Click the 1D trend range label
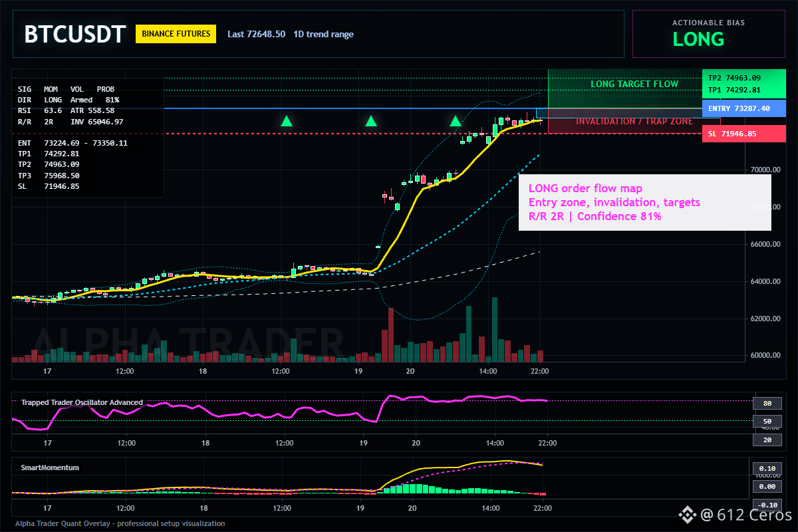This screenshot has width=798, height=532. pyautogui.click(x=324, y=34)
